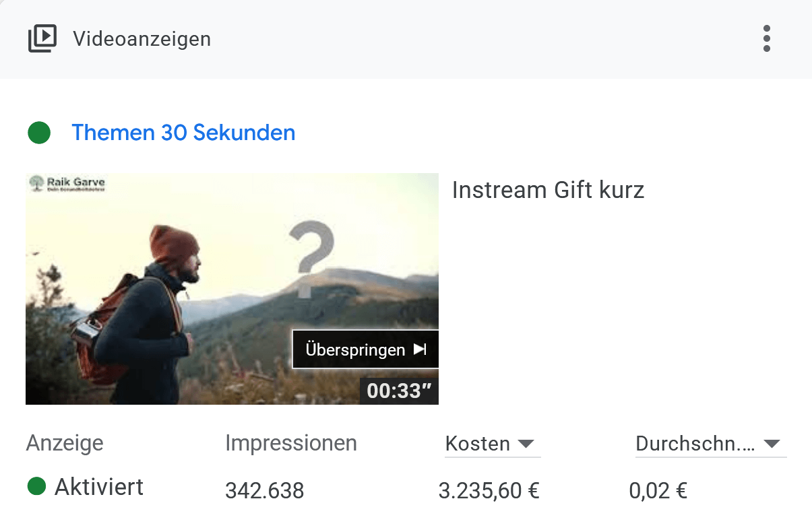
Task: Click the 00:33 video duration badge
Action: point(399,391)
